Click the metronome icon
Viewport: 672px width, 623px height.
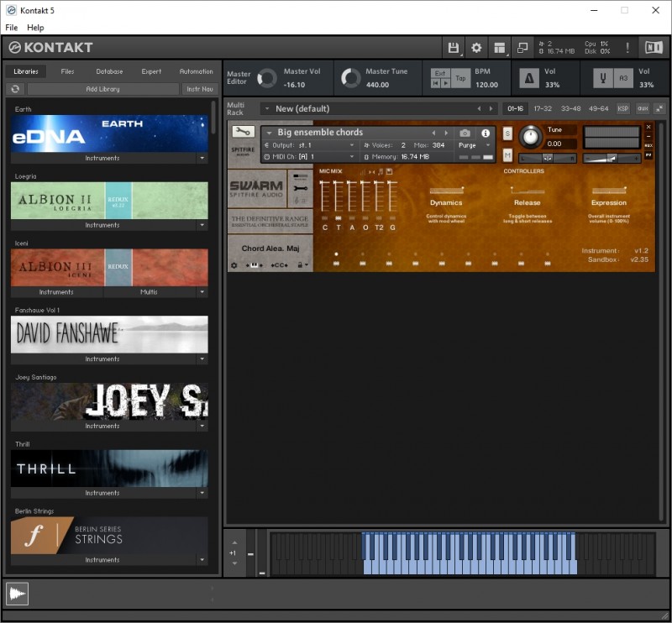coord(529,78)
